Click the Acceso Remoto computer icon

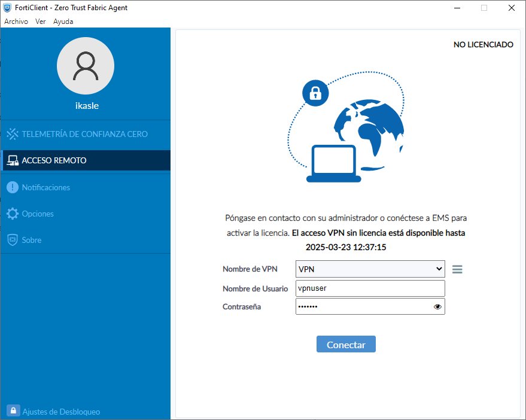(13, 160)
